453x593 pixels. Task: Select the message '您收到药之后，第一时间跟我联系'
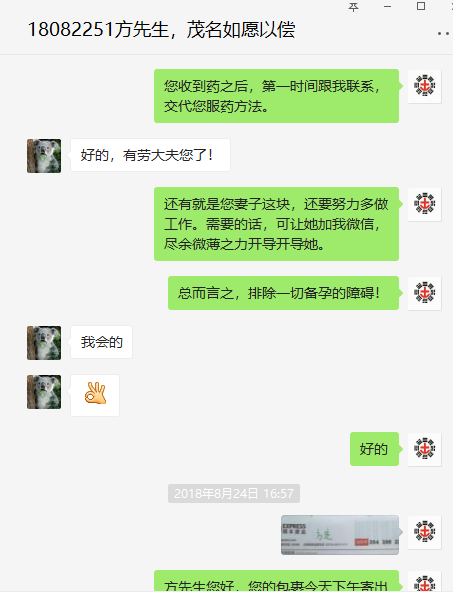[276, 96]
